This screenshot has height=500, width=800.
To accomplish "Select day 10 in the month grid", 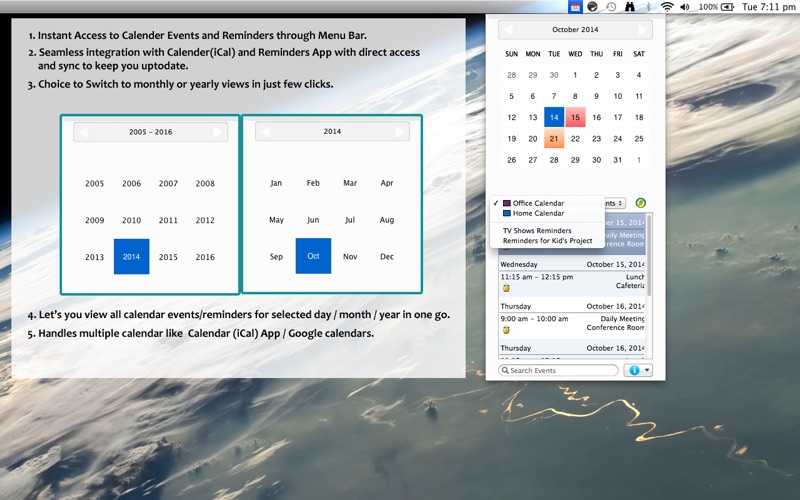I will click(618, 96).
